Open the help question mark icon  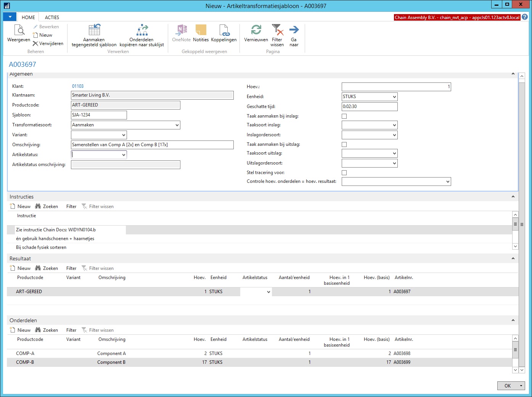525,17
